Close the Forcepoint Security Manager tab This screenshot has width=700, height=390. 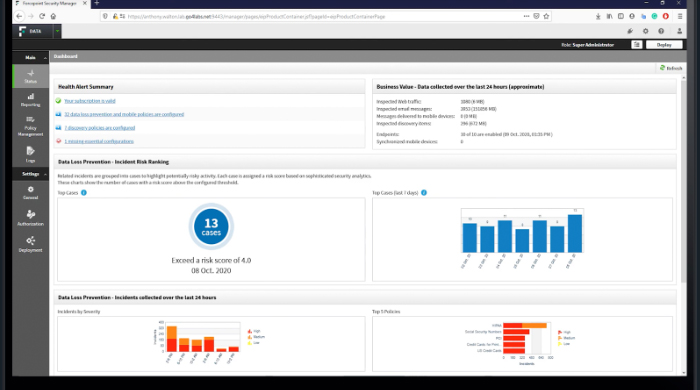[85, 3]
